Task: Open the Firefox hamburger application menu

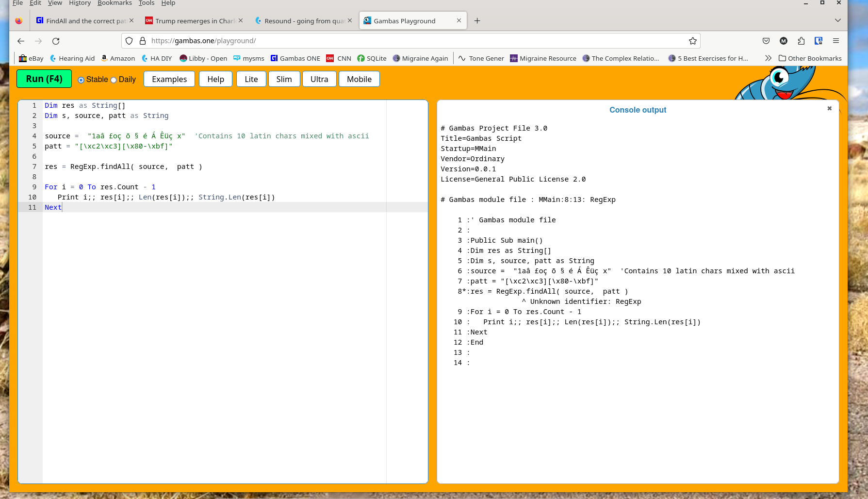Action: (x=835, y=41)
